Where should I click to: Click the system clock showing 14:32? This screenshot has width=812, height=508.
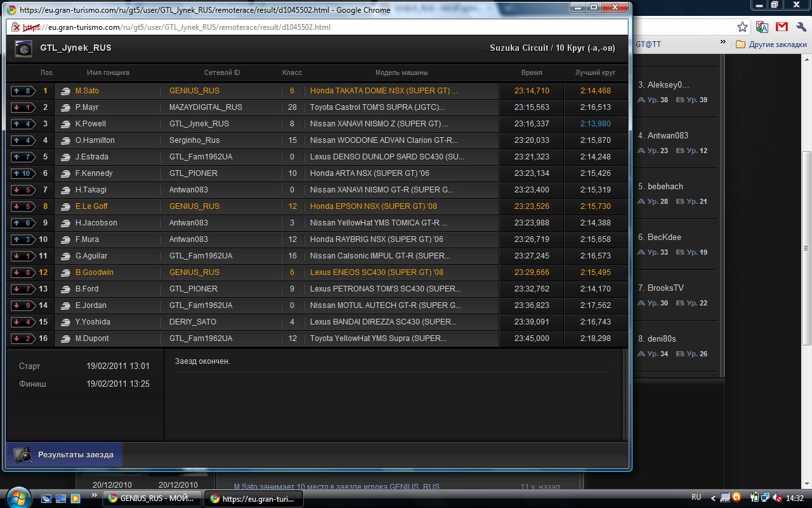pos(794,498)
